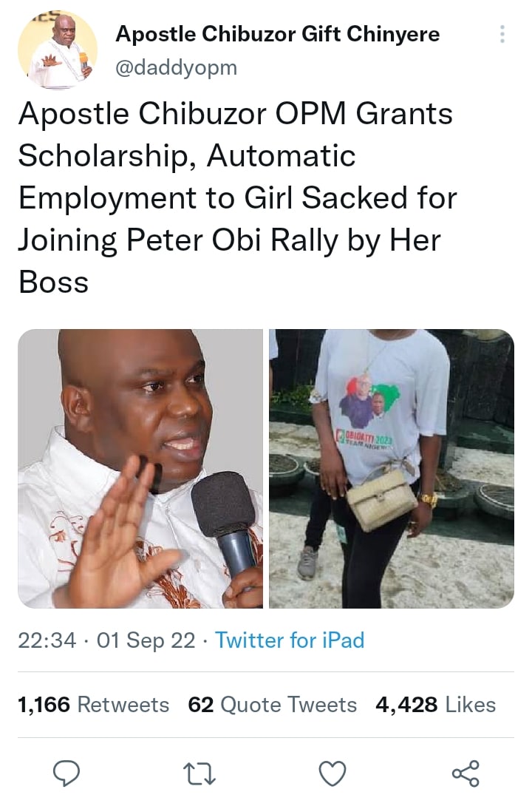Click the reply speech bubble icon
Viewport: 532px width, 809px height.
(x=68, y=774)
